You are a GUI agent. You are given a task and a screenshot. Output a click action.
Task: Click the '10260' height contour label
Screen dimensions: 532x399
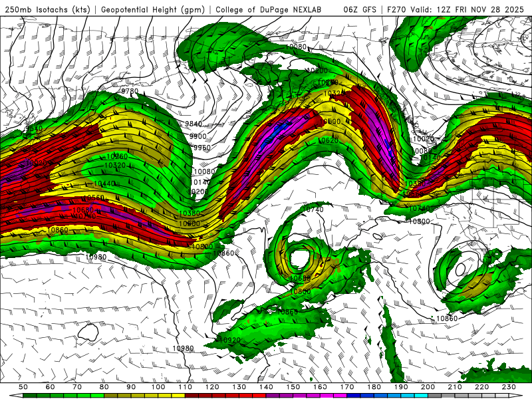click(x=117, y=156)
